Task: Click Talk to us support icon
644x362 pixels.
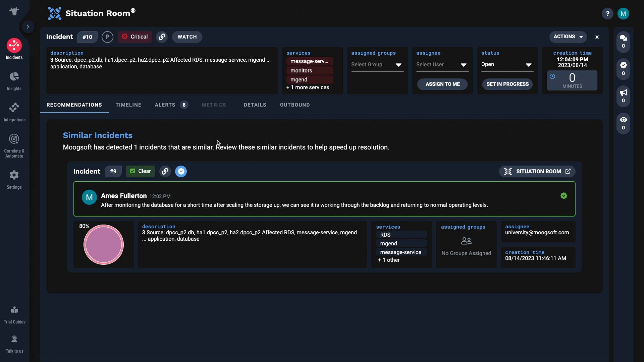Action: coord(14,344)
